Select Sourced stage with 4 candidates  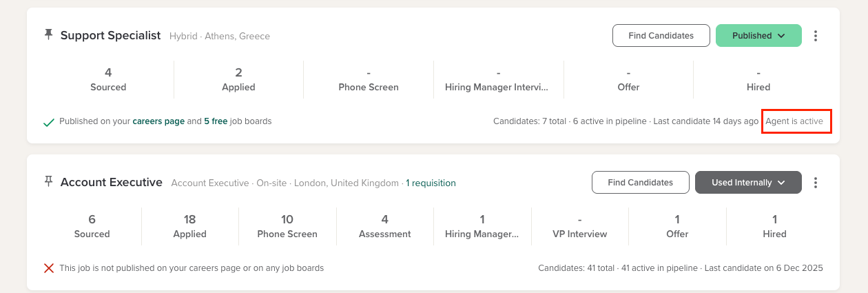click(x=108, y=79)
